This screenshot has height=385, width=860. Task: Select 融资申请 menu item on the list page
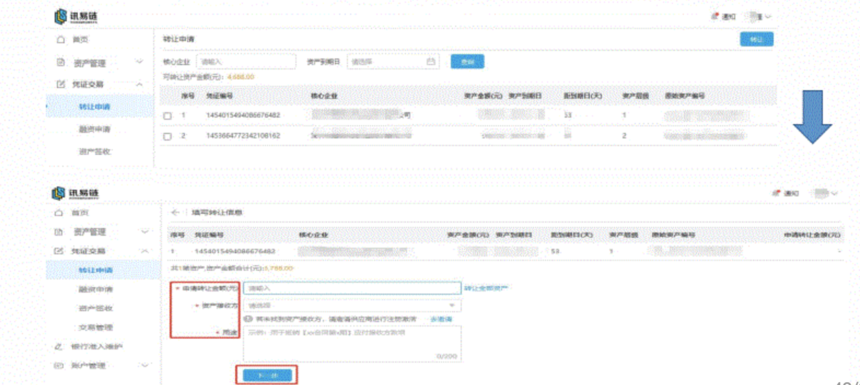tap(94, 129)
